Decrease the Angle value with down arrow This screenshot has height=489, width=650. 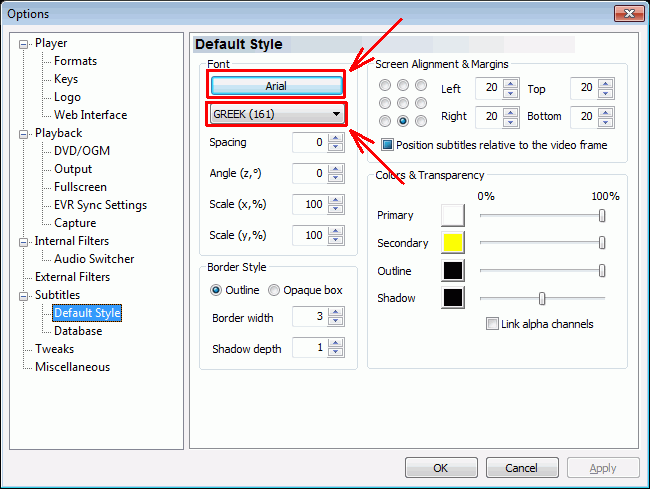336,178
